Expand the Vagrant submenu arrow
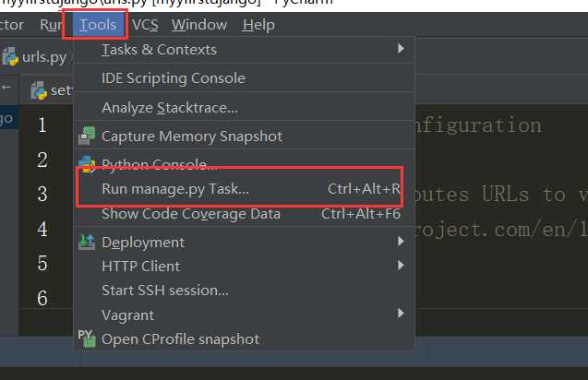Image resolution: width=588 pixels, height=380 pixels. (x=401, y=313)
